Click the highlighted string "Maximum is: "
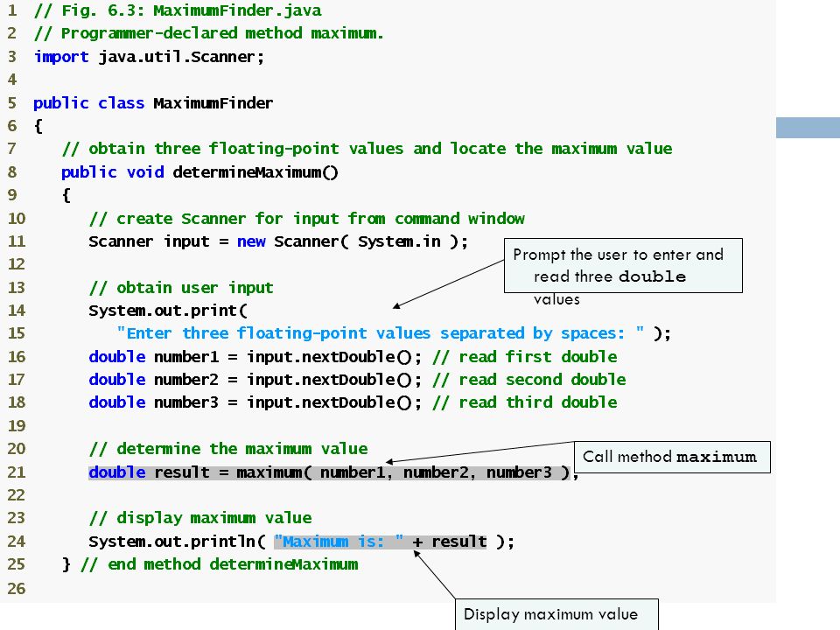The width and height of the screenshot is (840, 630). click(339, 542)
